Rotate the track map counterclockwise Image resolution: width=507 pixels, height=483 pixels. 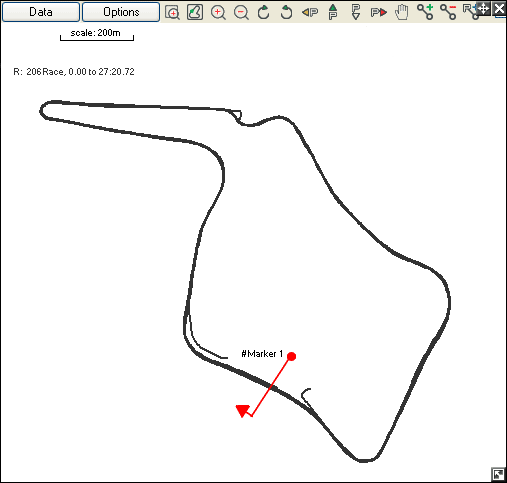coord(286,12)
